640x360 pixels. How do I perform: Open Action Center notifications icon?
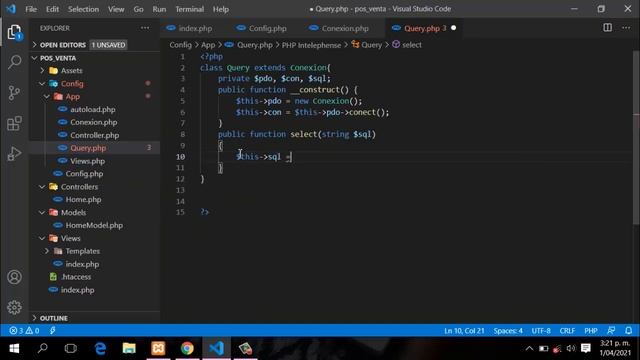(586, 349)
